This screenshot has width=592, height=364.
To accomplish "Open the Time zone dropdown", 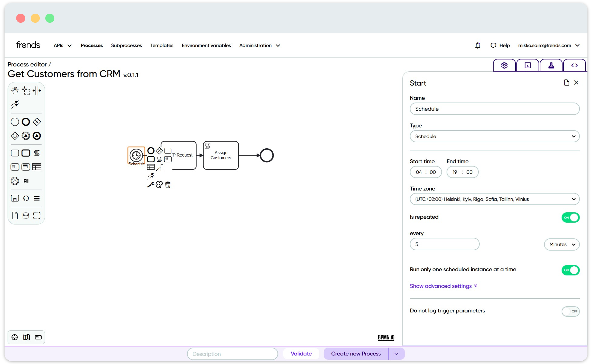I will click(x=494, y=199).
